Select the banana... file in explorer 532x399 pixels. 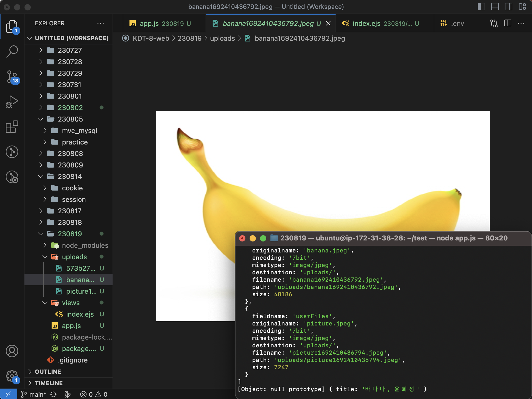pos(69,280)
